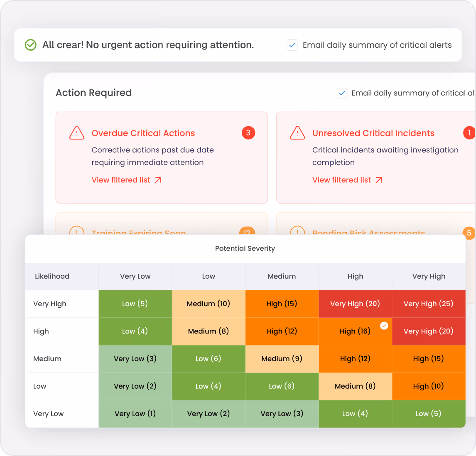Click Overdue Critical Actions warning triangle icon

tap(77, 133)
